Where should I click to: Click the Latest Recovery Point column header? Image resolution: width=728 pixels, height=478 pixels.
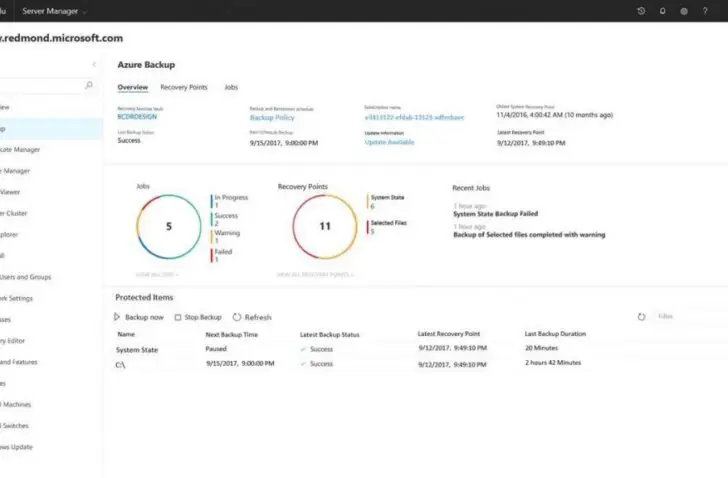pos(448,334)
